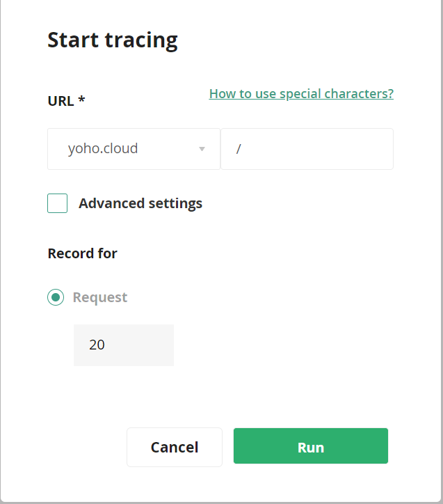Click the yoho.cloud text in the selector
443x504 pixels.
point(103,149)
